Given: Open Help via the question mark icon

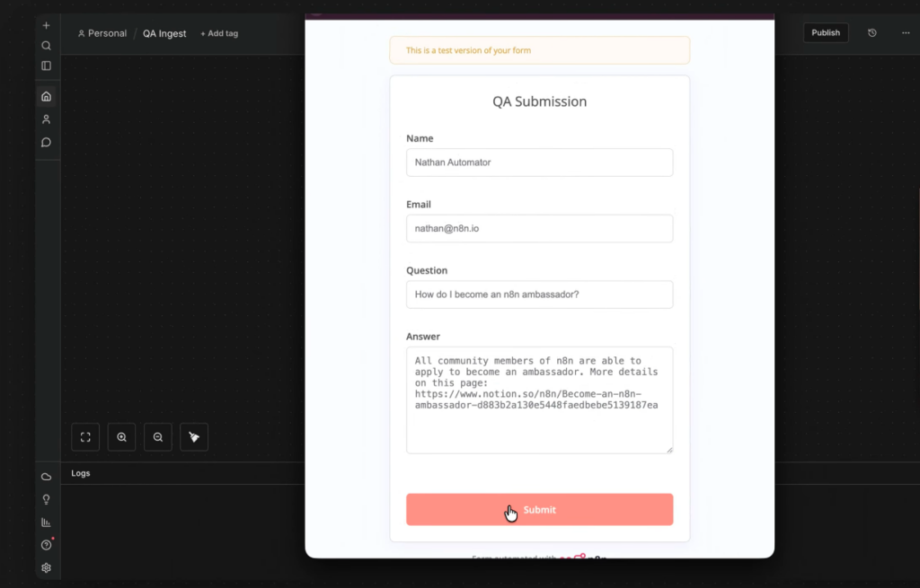Looking at the screenshot, I should (x=46, y=544).
